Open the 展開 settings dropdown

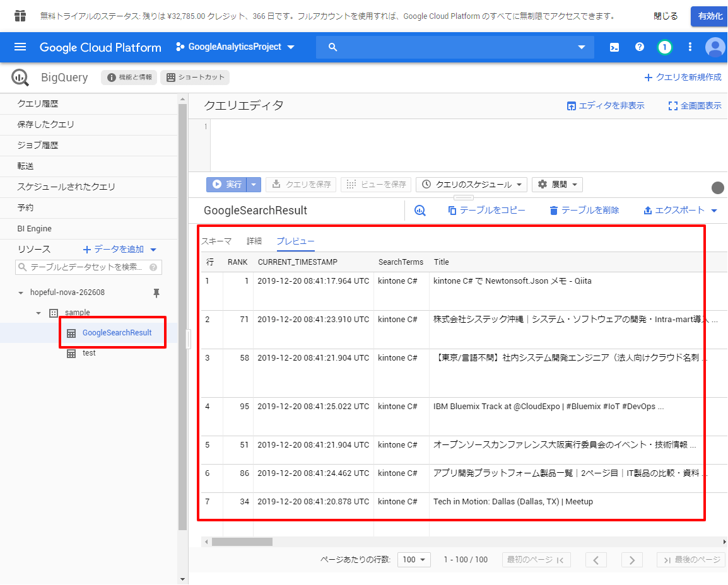[557, 185]
